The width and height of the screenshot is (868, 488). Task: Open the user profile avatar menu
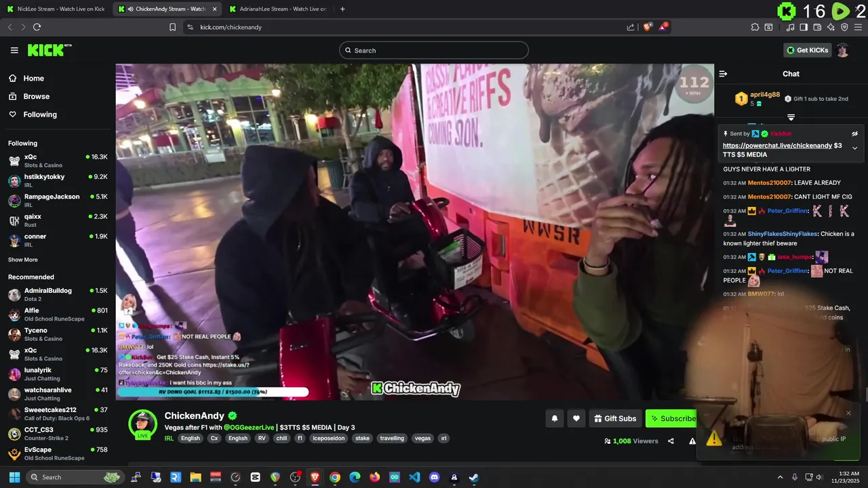point(843,50)
